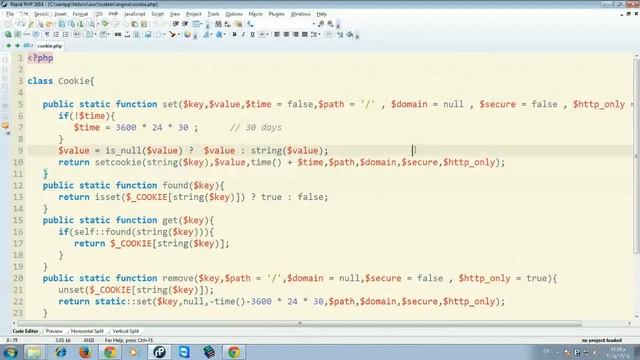Select the cookie.php file tab
The width and height of the screenshot is (640, 360).
[x=49, y=46]
